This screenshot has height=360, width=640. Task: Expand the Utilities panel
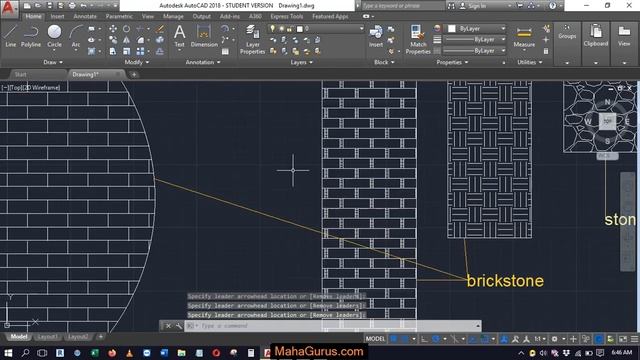tap(530, 62)
